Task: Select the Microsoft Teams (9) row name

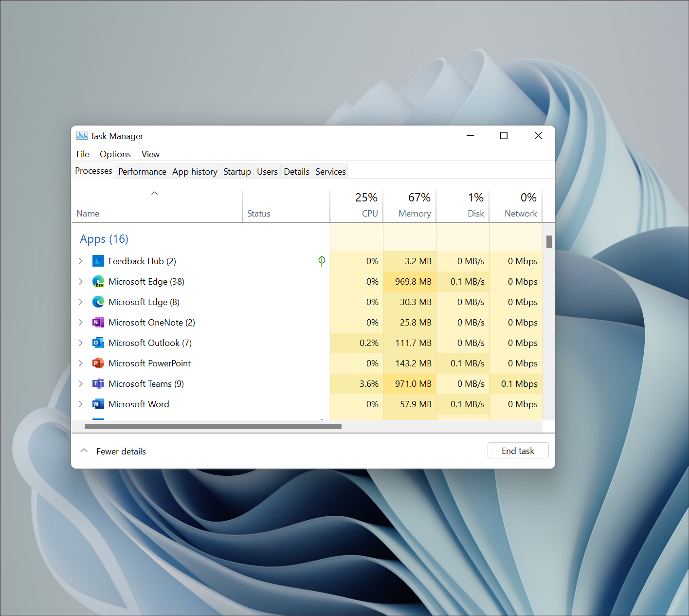Action: [146, 384]
